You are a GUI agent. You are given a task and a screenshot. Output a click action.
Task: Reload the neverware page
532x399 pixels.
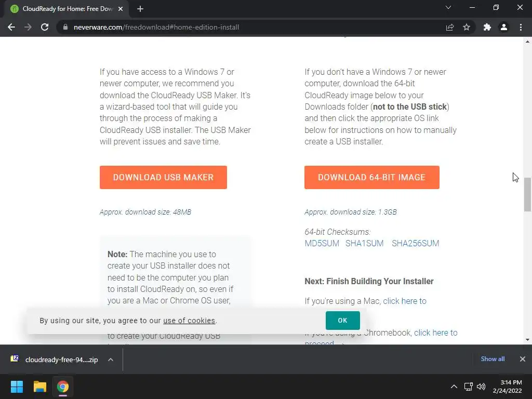(45, 27)
